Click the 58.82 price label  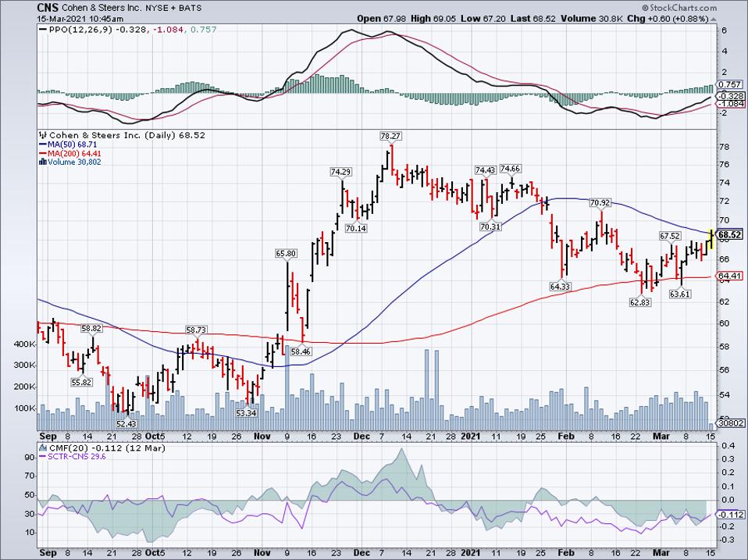[91, 328]
